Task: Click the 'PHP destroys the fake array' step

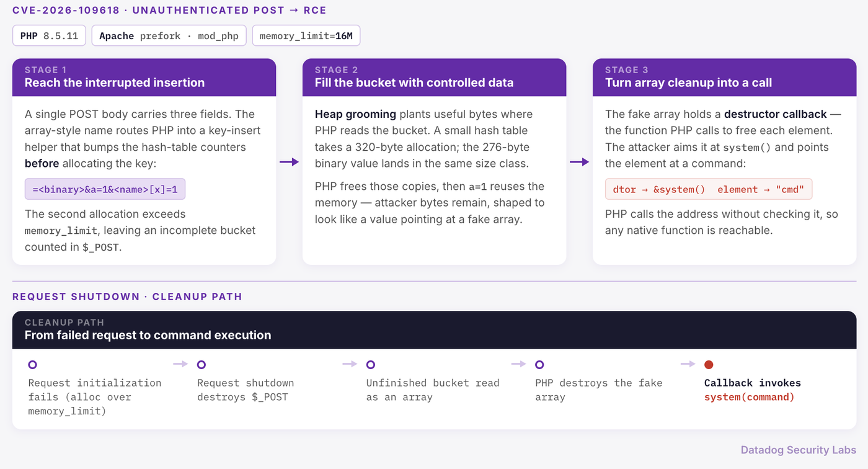Action: click(x=599, y=390)
